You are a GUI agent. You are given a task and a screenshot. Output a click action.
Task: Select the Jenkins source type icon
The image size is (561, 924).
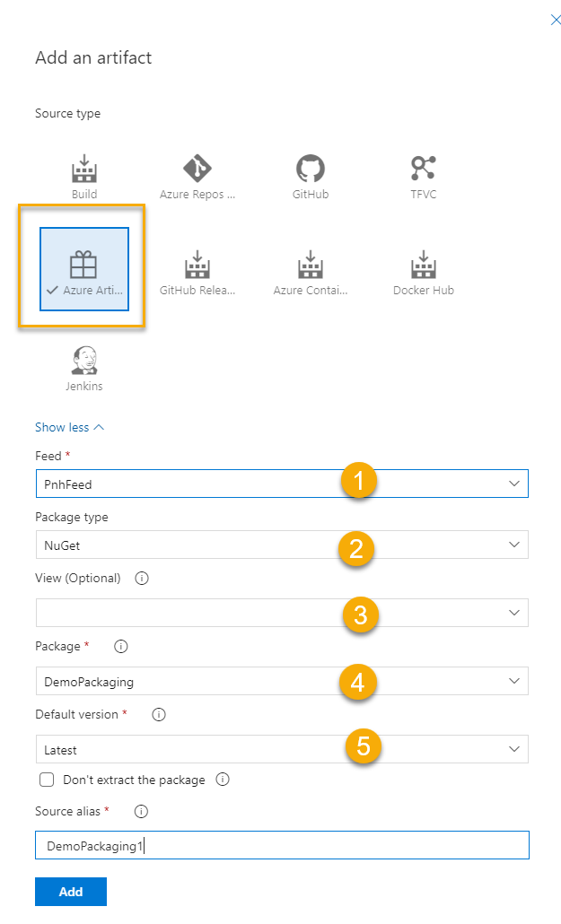pyautogui.click(x=84, y=368)
